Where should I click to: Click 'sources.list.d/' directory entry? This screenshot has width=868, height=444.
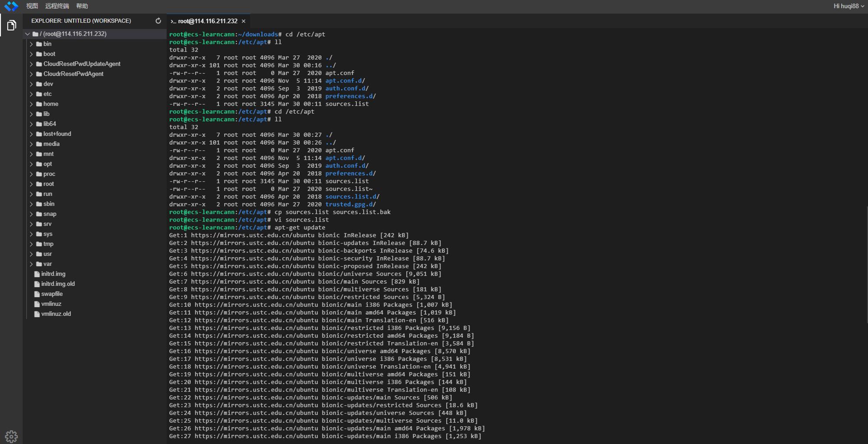click(352, 197)
